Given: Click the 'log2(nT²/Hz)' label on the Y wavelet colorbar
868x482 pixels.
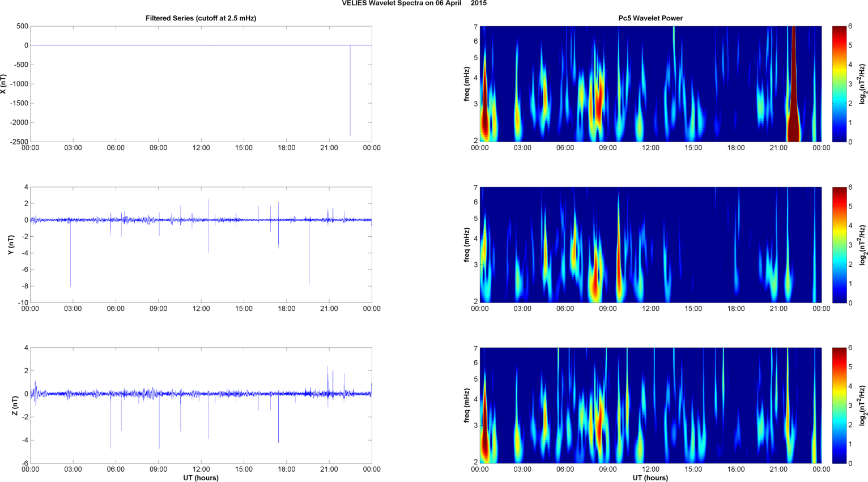Looking at the screenshot, I should coord(862,245).
